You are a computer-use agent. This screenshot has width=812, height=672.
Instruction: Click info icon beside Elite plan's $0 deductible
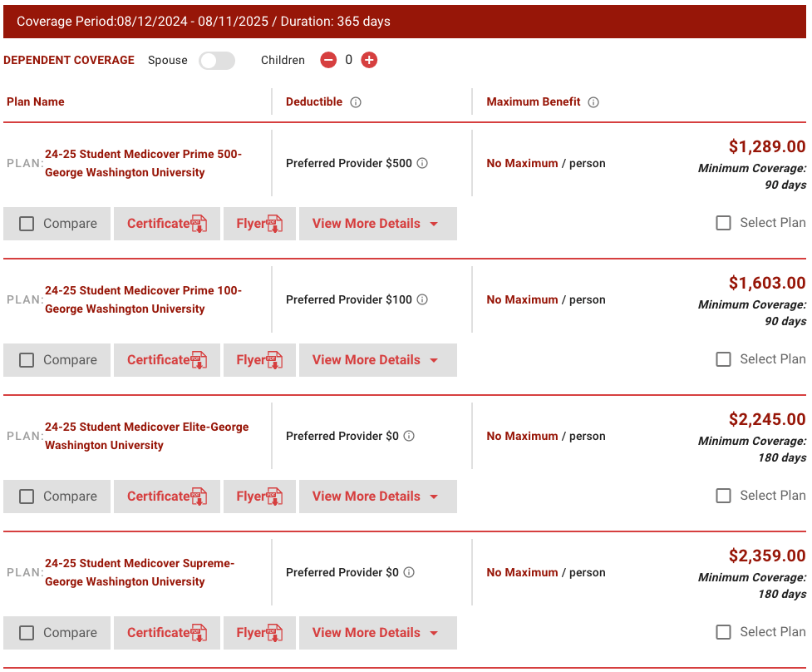click(x=409, y=436)
